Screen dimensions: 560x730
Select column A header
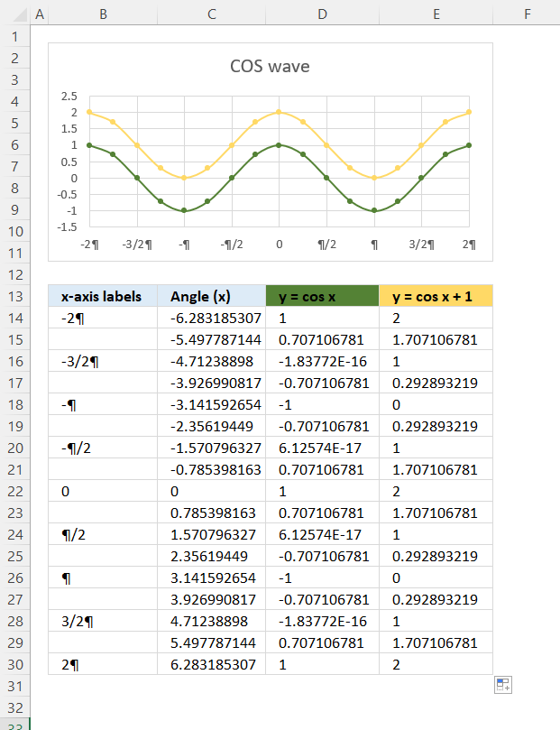pyautogui.click(x=40, y=14)
